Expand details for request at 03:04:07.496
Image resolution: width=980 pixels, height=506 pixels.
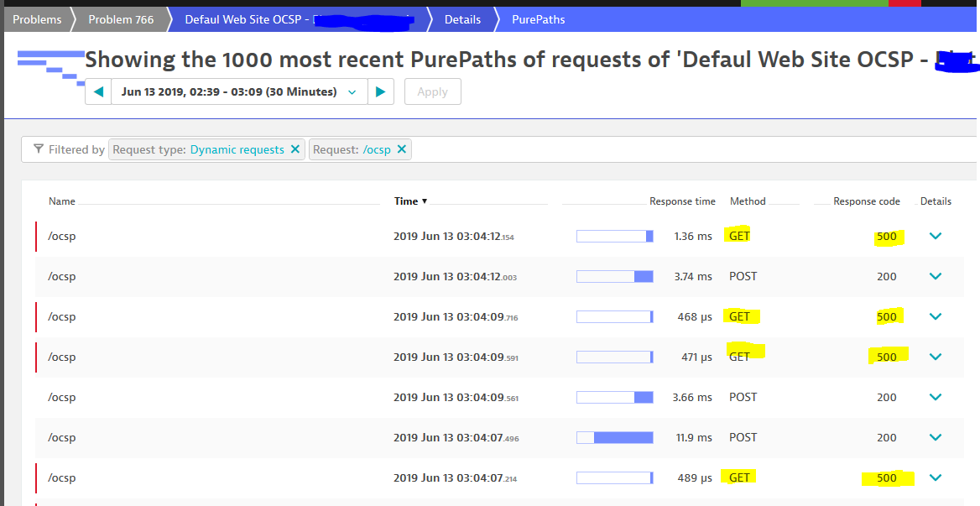tap(935, 437)
